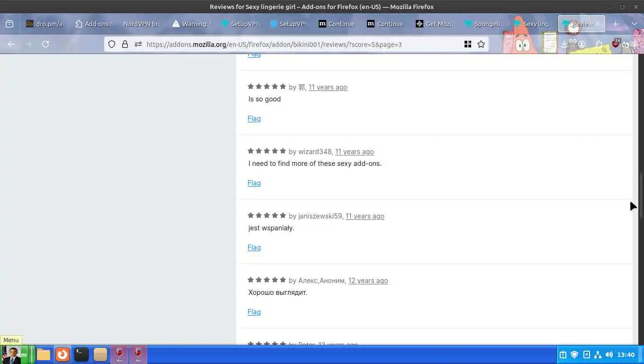The width and height of the screenshot is (644, 364).
Task: Switch to the dro.pm tab
Action: 46,24
